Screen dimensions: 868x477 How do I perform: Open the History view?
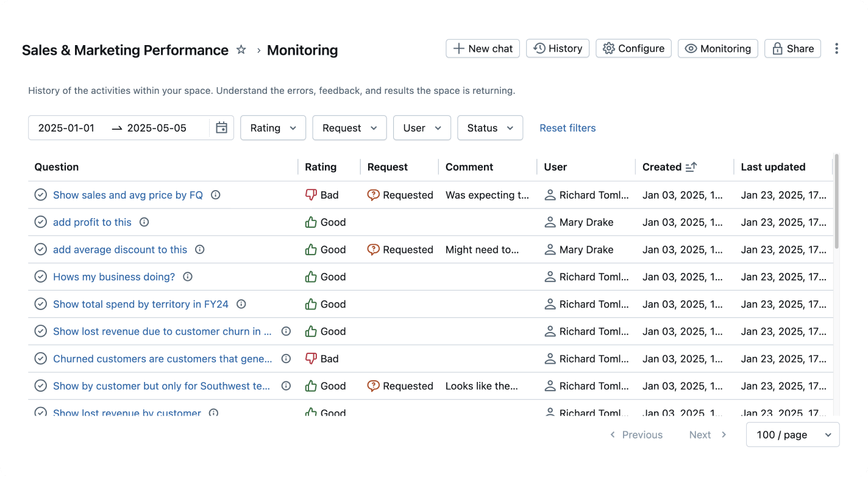click(557, 49)
